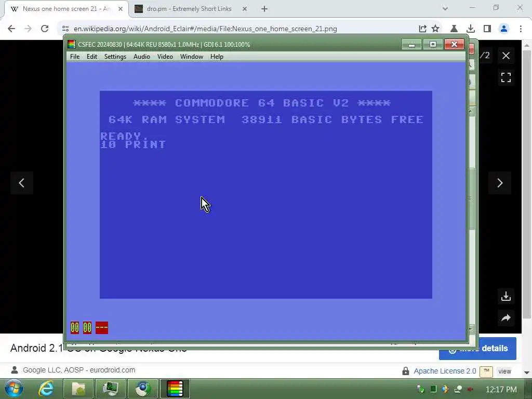Viewport: 532px width, 399px height.
Task: Click the red --- status indicator
Action: (102, 327)
